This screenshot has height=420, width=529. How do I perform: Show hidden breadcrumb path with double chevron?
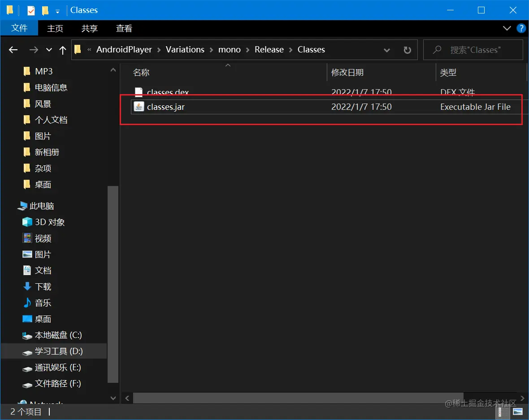89,50
